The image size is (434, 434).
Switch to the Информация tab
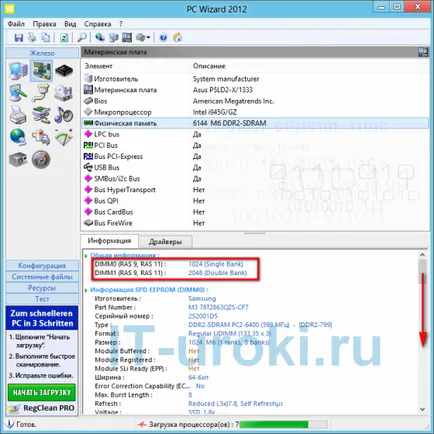[x=109, y=241]
